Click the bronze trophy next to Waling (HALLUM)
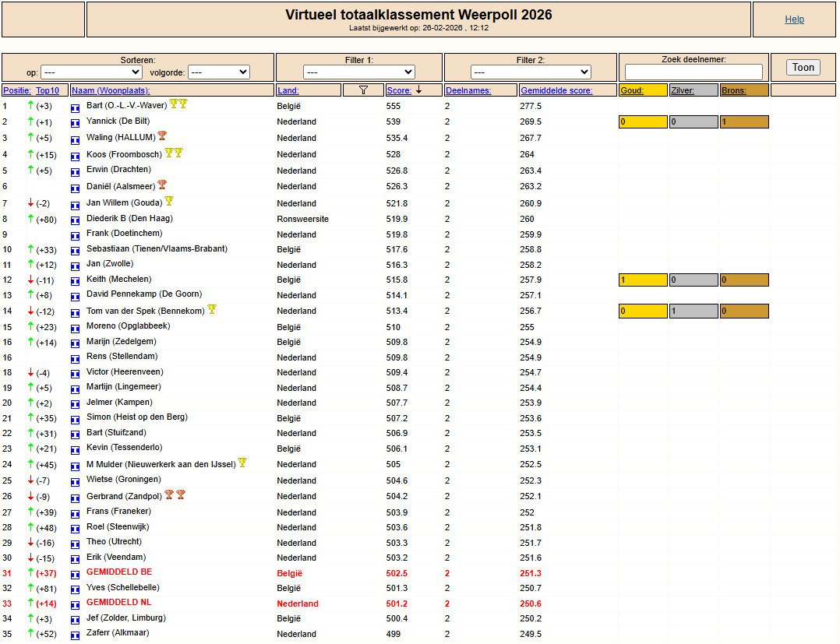 pos(162,136)
